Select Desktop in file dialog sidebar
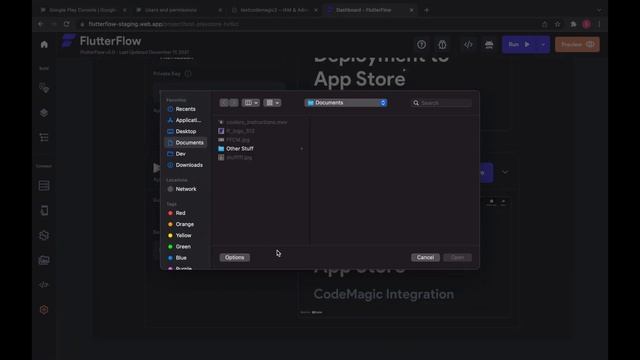Viewport: 640px width, 360px height. (x=182, y=131)
